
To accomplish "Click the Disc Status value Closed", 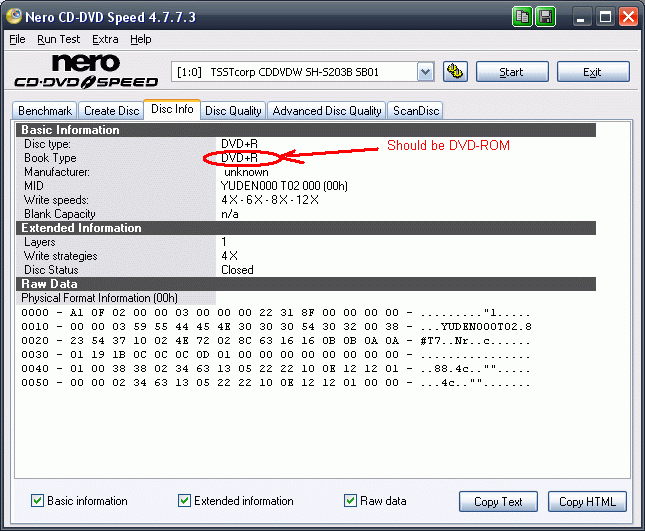I will click(237, 270).
